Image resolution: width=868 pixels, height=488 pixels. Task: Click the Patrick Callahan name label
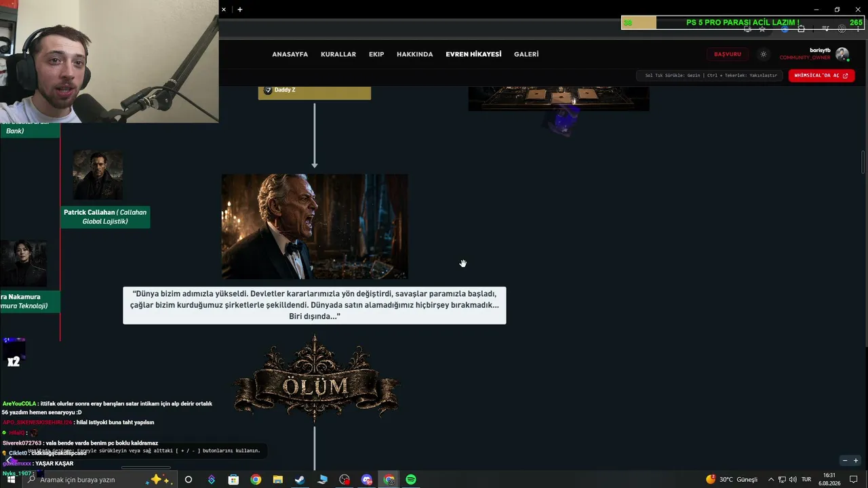point(105,217)
